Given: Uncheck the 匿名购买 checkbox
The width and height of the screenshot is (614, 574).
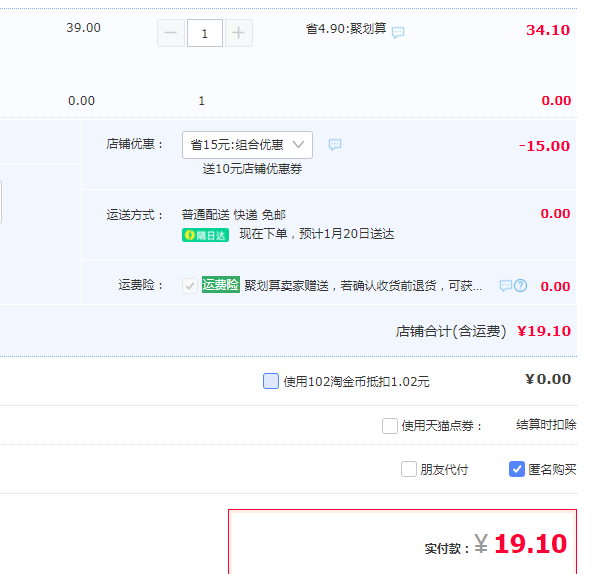Looking at the screenshot, I should click(x=516, y=469).
